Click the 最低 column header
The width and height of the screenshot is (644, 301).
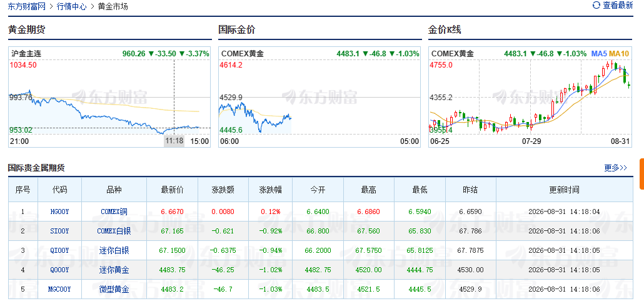click(420, 190)
